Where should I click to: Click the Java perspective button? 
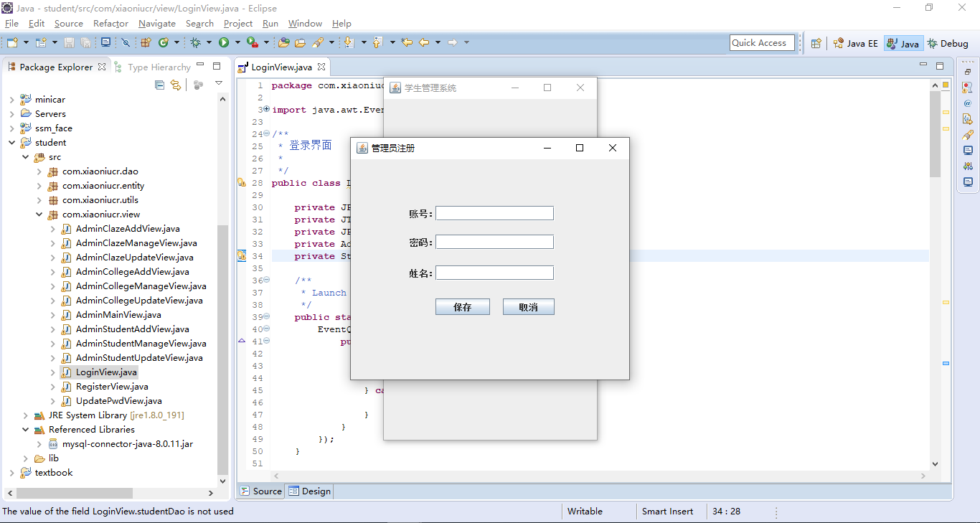pos(903,43)
